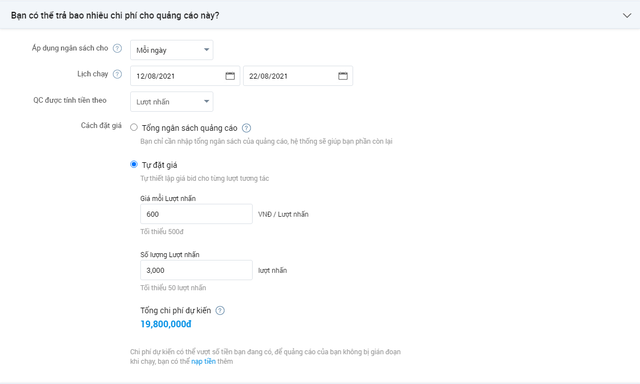Open help icon next to Áp dụng ngân sách cho
This screenshot has height=384, width=640.
[117, 49]
